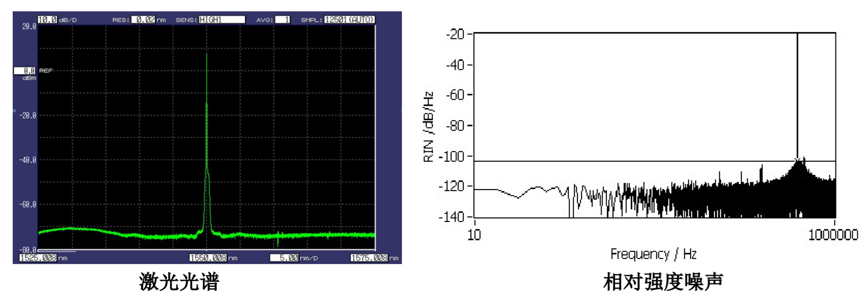Select the 5.00 nm/D span field
This screenshot has height=304, width=868.
click(x=284, y=258)
